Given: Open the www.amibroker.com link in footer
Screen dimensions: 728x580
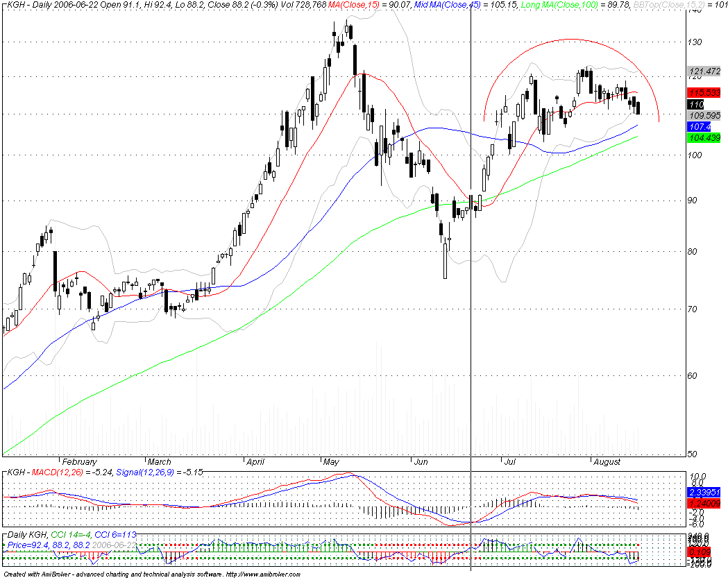Looking at the screenshot, I should point(263,574).
